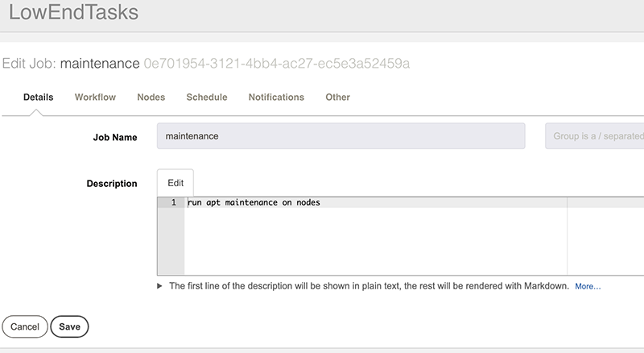644x353 pixels.
Task: Click line number 1 in editor gutter
Action: (173, 202)
